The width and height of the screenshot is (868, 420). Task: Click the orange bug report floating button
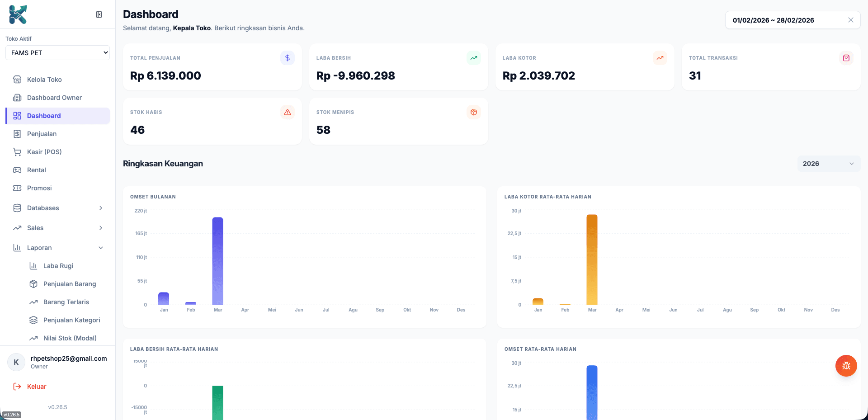point(846,366)
